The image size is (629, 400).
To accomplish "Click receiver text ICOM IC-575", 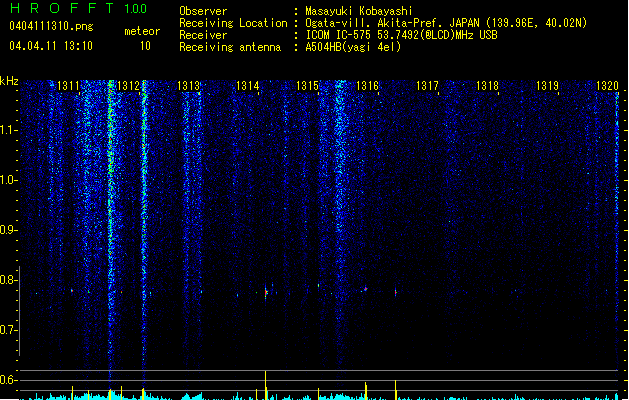I will [339, 35].
